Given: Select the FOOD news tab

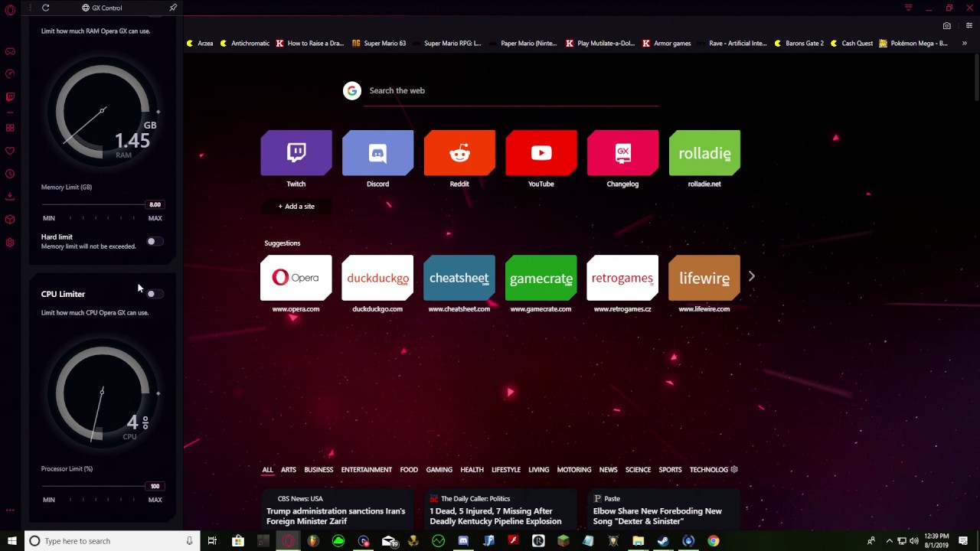Looking at the screenshot, I should click(409, 470).
